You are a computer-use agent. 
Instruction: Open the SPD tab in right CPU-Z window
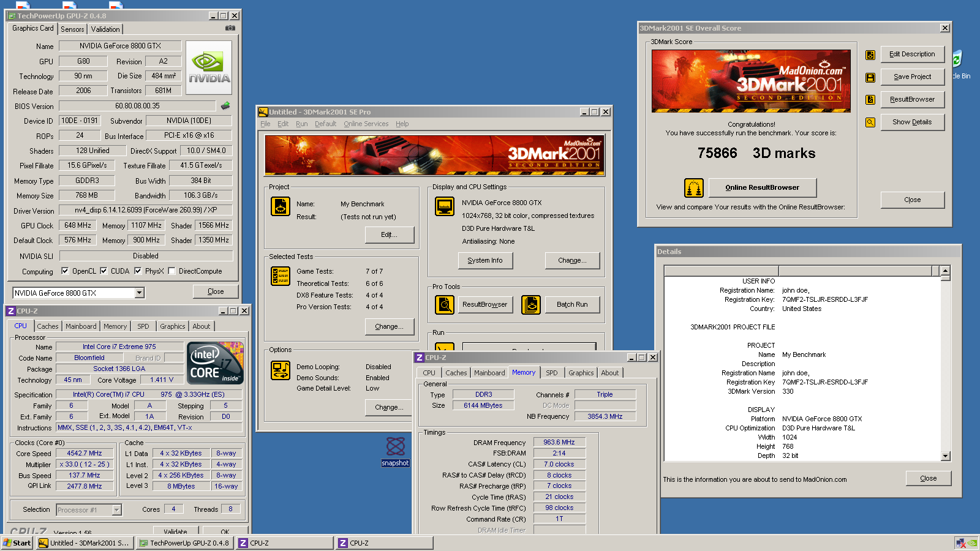point(552,373)
